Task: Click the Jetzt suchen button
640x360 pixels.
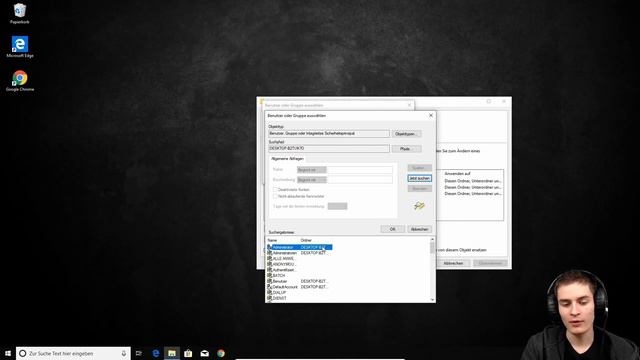Action: click(x=420, y=178)
